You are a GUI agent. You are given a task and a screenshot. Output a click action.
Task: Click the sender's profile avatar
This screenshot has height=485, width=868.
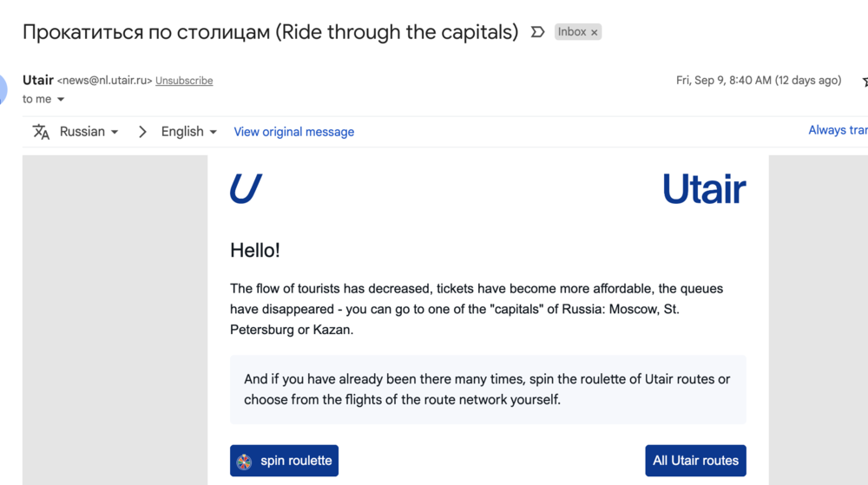point(3,88)
